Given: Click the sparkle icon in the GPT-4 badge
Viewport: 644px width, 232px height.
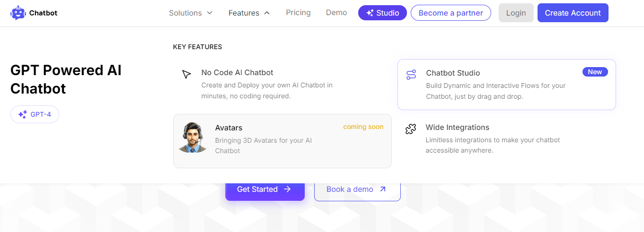Looking at the screenshot, I should (22, 114).
